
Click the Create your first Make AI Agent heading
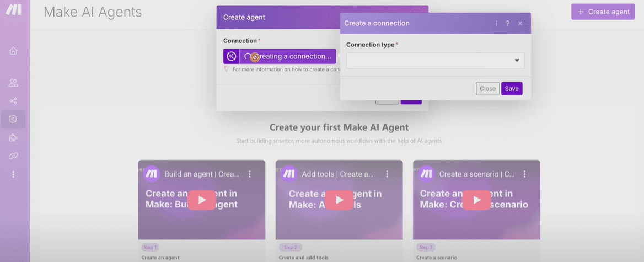339,127
